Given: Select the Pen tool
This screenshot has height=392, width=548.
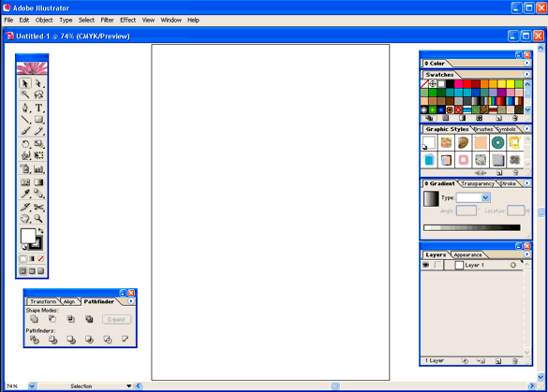Looking at the screenshot, I should [24, 108].
